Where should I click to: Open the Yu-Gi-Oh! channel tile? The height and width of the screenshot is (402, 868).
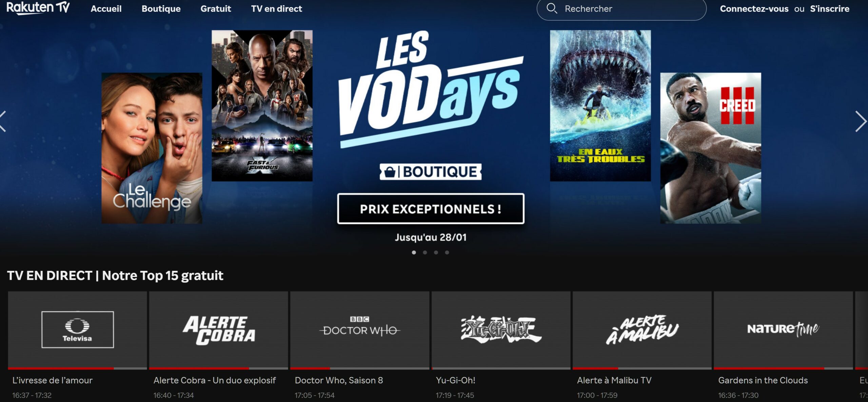tap(501, 330)
